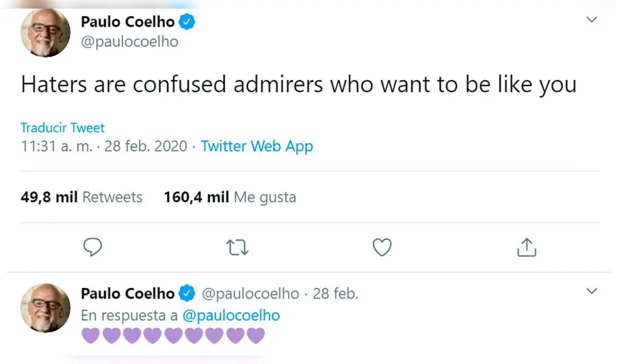Expand options menu on the bottom tweet

[x=591, y=290]
